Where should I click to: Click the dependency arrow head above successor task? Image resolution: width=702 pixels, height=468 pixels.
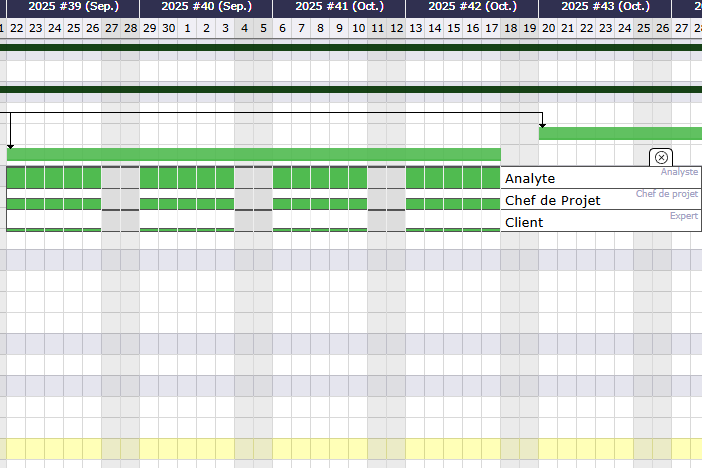coord(542,123)
